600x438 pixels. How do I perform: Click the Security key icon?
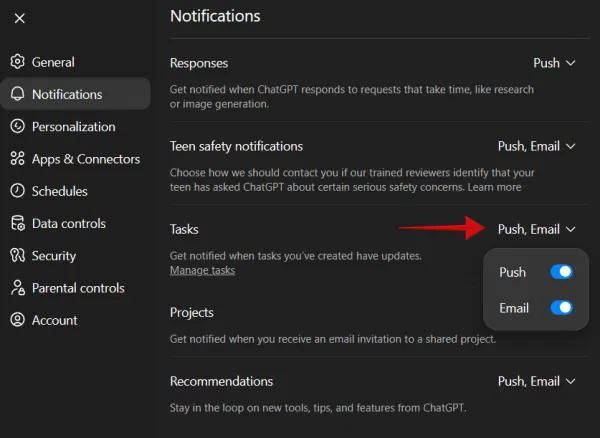point(17,256)
